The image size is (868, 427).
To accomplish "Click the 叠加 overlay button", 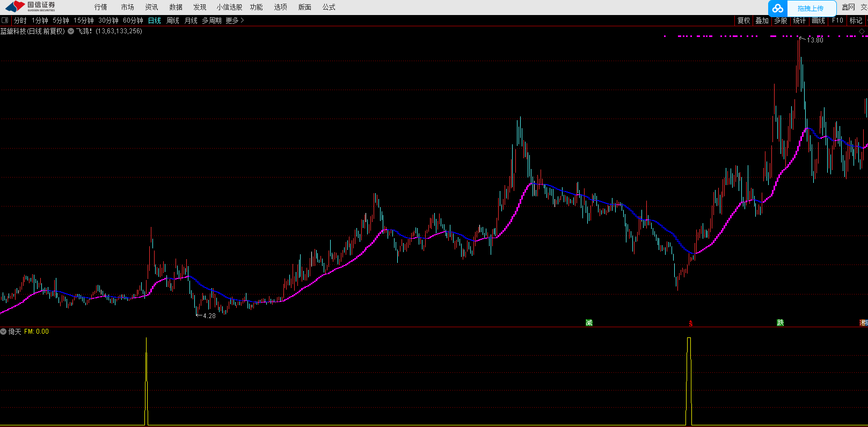I will coord(762,20).
